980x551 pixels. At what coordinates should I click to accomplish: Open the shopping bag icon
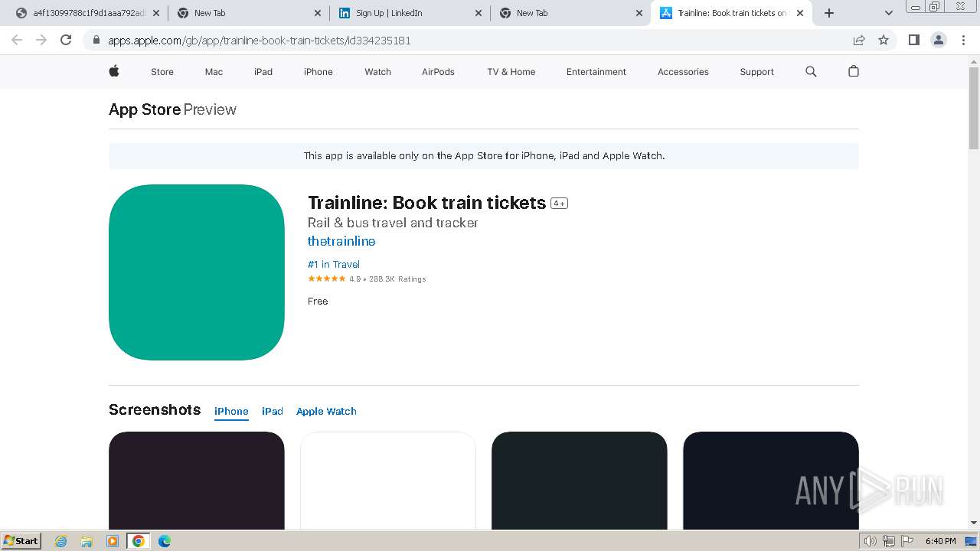854,71
